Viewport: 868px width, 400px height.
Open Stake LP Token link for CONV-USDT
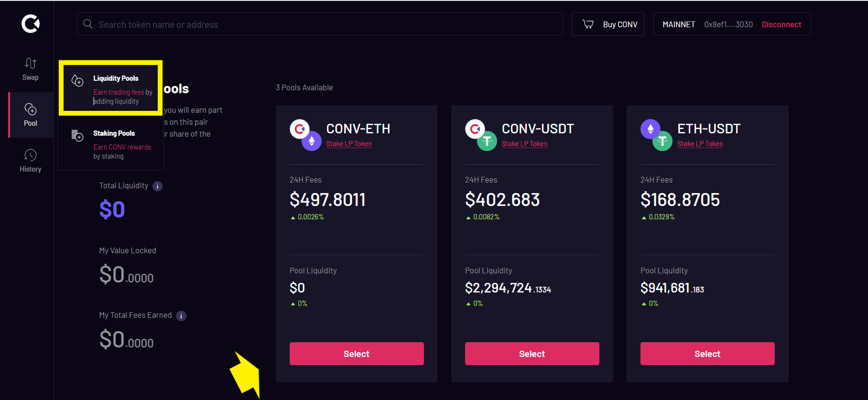click(524, 144)
